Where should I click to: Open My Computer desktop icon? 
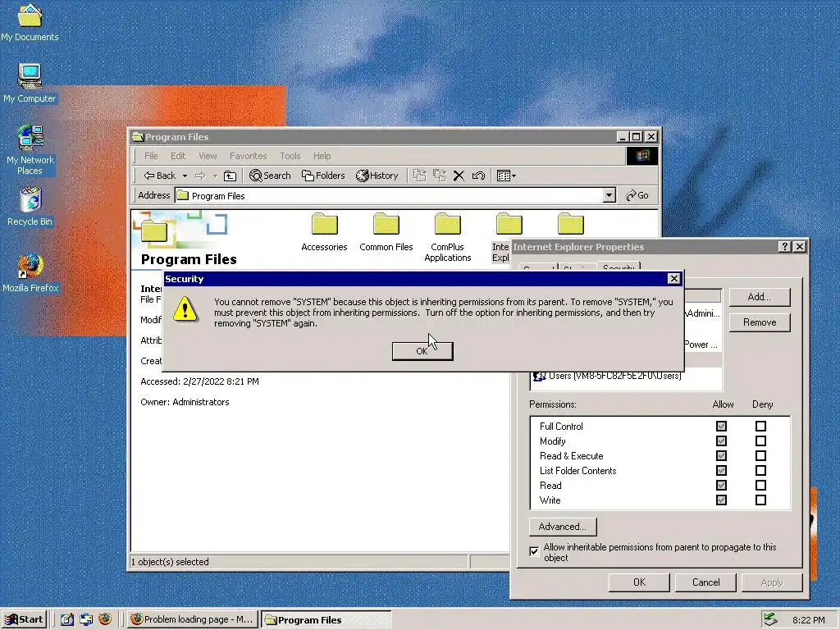click(30, 84)
